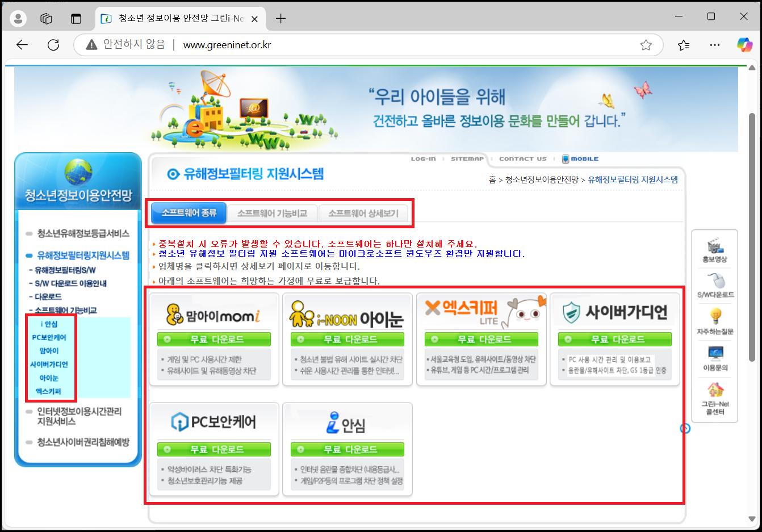Open the CONTACT US link
Viewport: 762px width, 532px height.
pyautogui.click(x=523, y=159)
